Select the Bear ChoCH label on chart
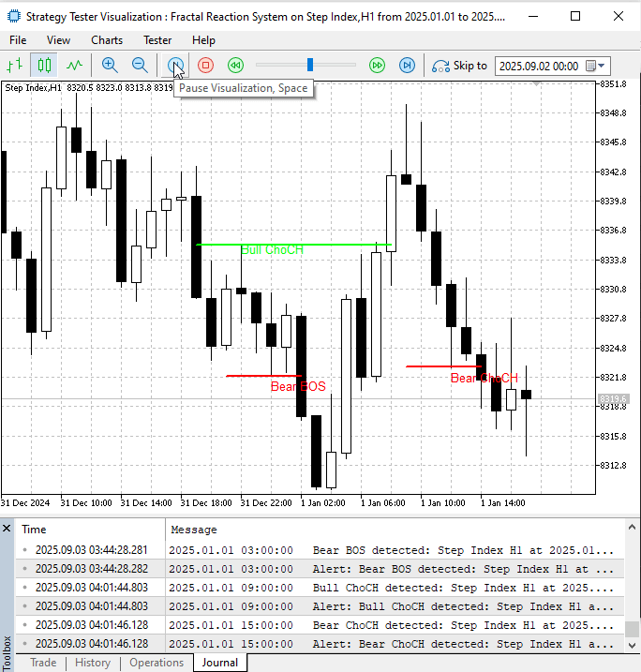The width and height of the screenshot is (641, 672). click(484, 378)
